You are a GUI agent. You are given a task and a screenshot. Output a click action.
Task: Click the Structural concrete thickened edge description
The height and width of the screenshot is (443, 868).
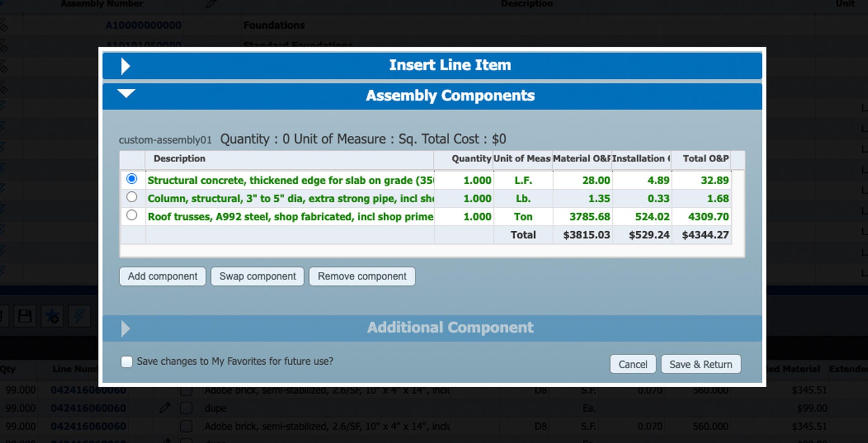(x=290, y=181)
